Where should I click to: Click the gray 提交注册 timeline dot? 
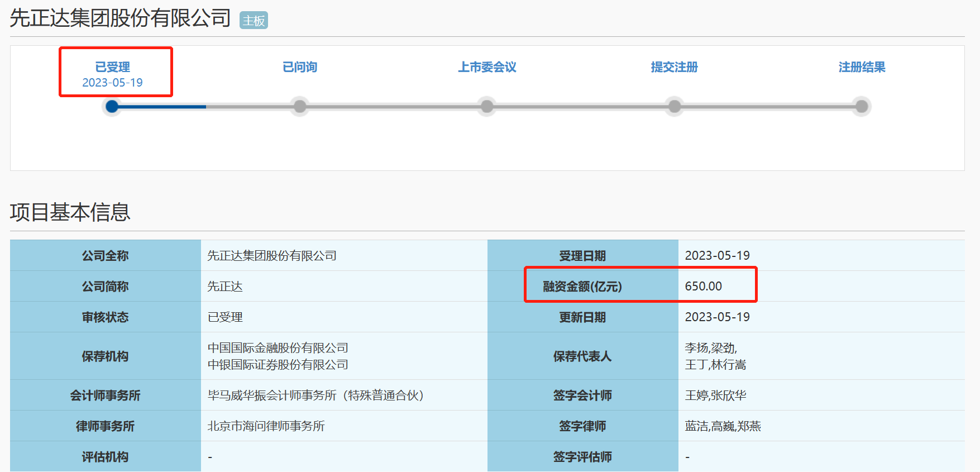coord(675,106)
